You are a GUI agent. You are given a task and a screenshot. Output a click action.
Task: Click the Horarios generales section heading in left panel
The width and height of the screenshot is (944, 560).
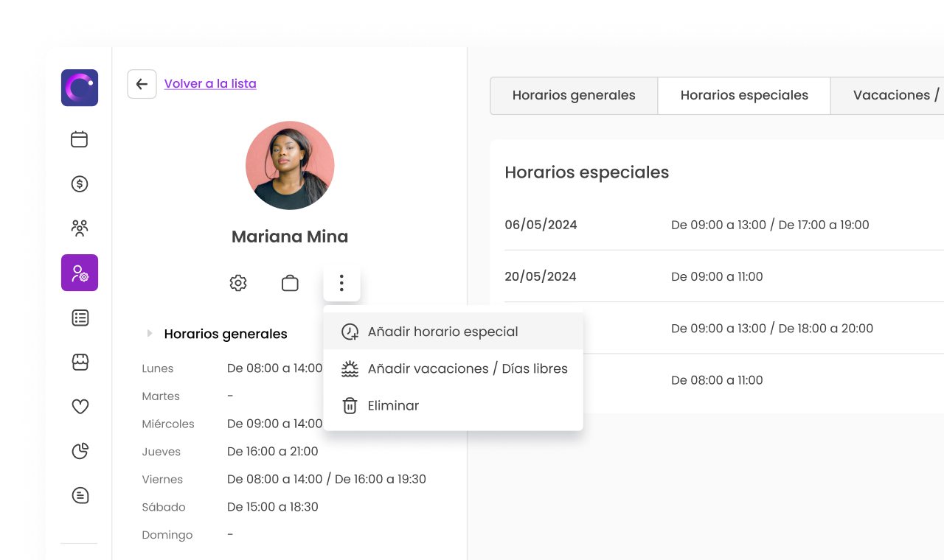click(226, 334)
